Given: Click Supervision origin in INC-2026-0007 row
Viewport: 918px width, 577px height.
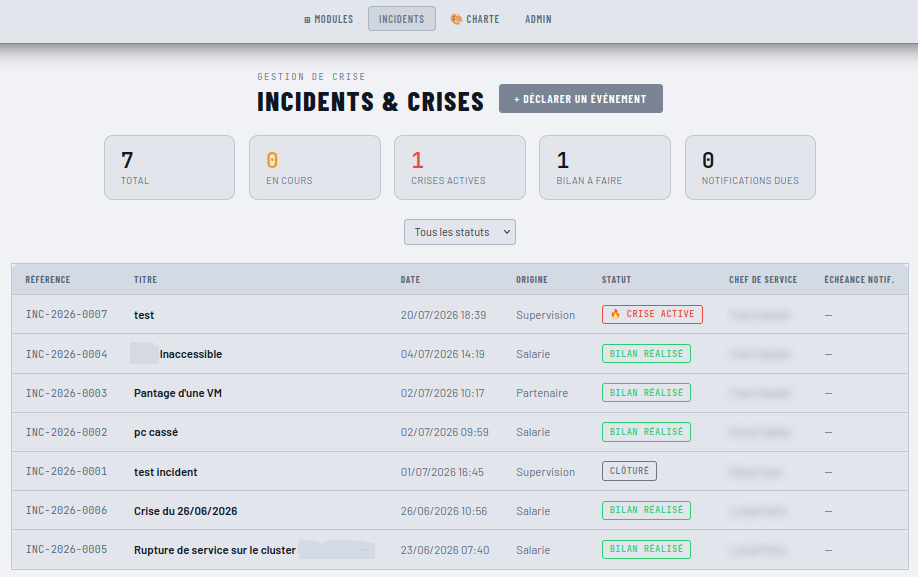Looking at the screenshot, I should coord(545,315).
